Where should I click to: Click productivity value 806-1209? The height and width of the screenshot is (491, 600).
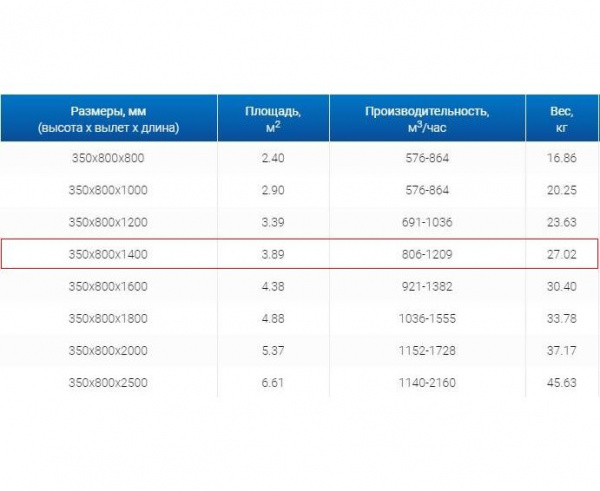pos(427,254)
